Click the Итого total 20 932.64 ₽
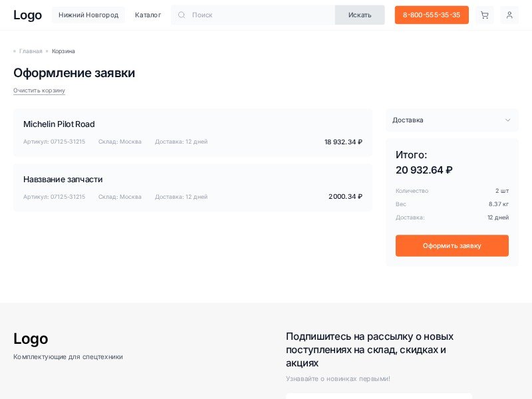The image size is (532, 399). 424,170
